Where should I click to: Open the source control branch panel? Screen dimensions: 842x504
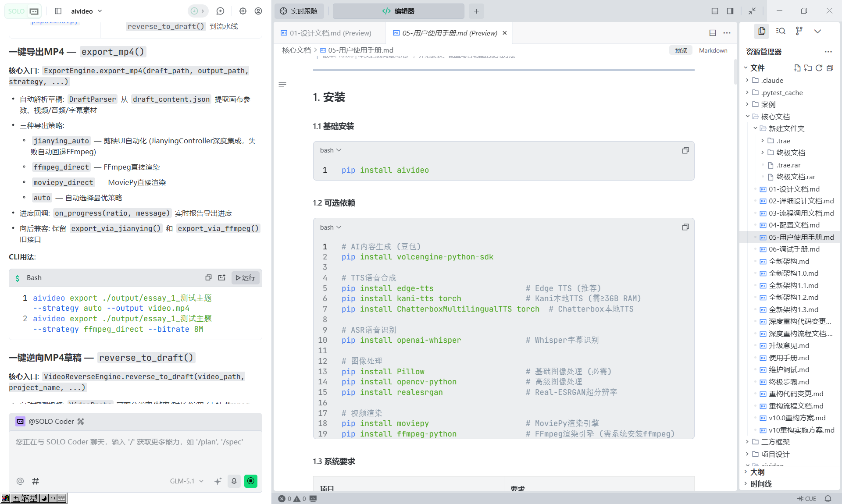pyautogui.click(x=799, y=31)
